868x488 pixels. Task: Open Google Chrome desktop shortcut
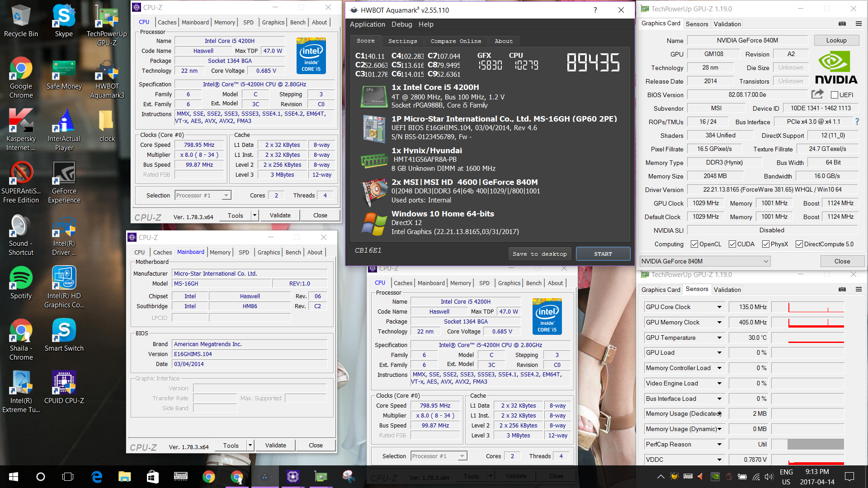(21, 78)
